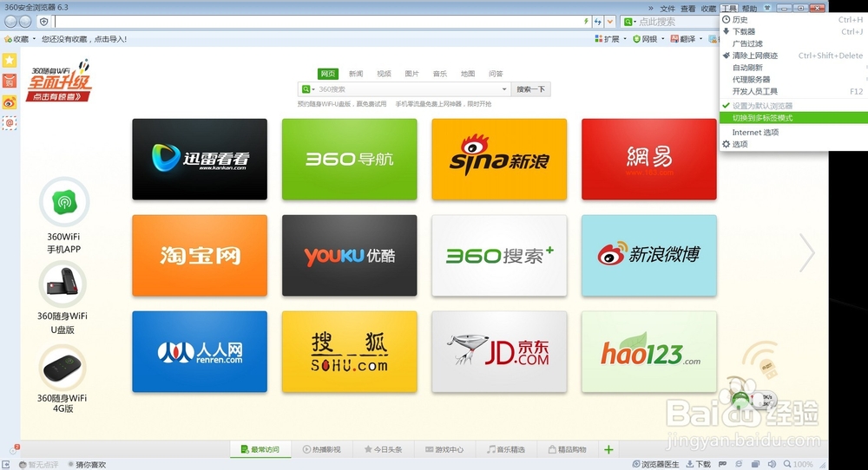This screenshot has width=868, height=470.
Task: Open the yellow star favorites sidebar icon
Action: [10, 61]
